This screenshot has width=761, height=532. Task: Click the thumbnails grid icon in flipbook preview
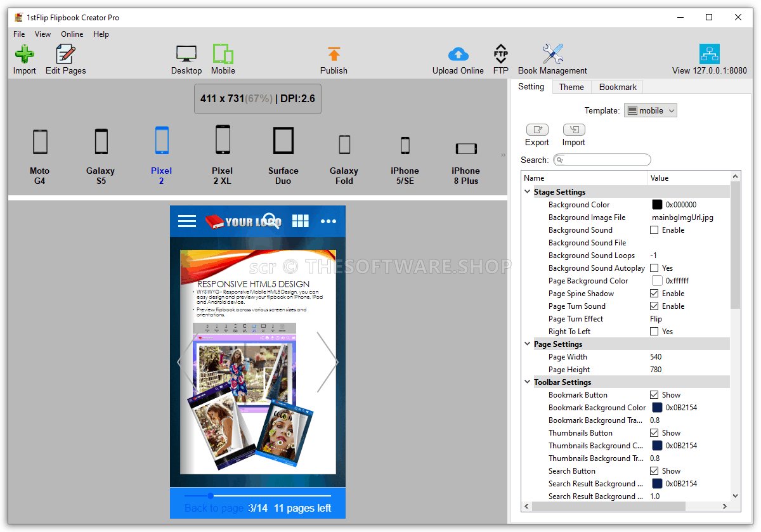point(300,221)
